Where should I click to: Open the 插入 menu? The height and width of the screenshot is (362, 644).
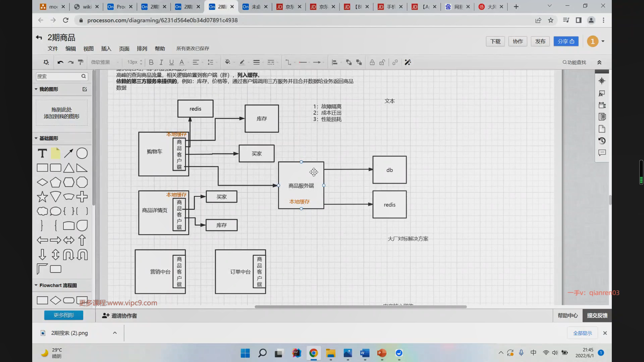tap(106, 49)
